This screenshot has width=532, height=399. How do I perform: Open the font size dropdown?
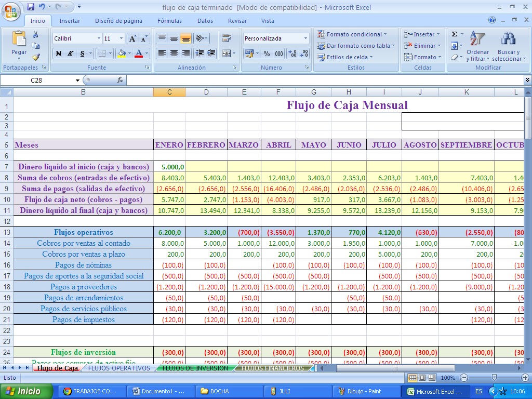[x=121, y=38]
